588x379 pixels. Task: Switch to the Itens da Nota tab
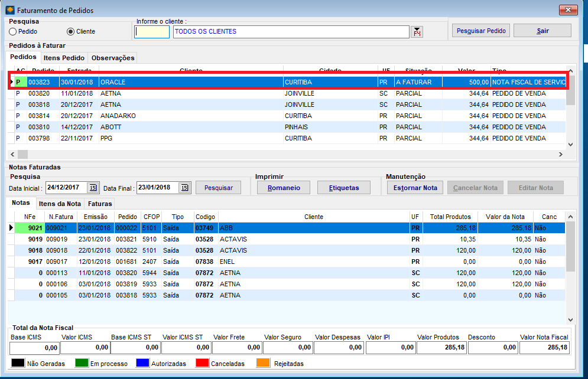click(60, 204)
